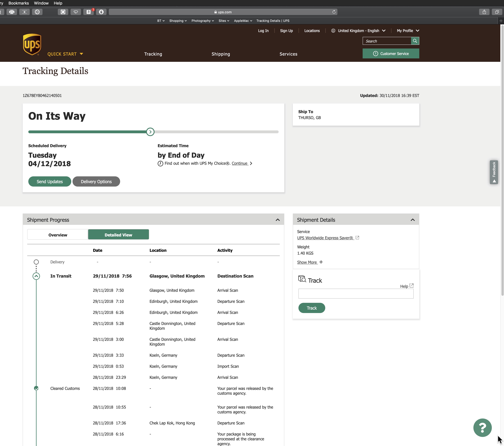The height and width of the screenshot is (446, 504).
Task: Open the Feedback side tab
Action: pyautogui.click(x=494, y=172)
